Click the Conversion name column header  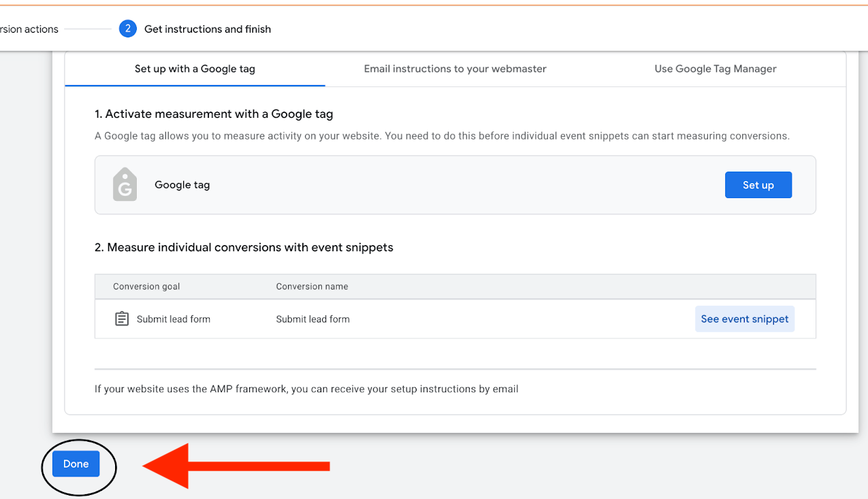point(312,287)
